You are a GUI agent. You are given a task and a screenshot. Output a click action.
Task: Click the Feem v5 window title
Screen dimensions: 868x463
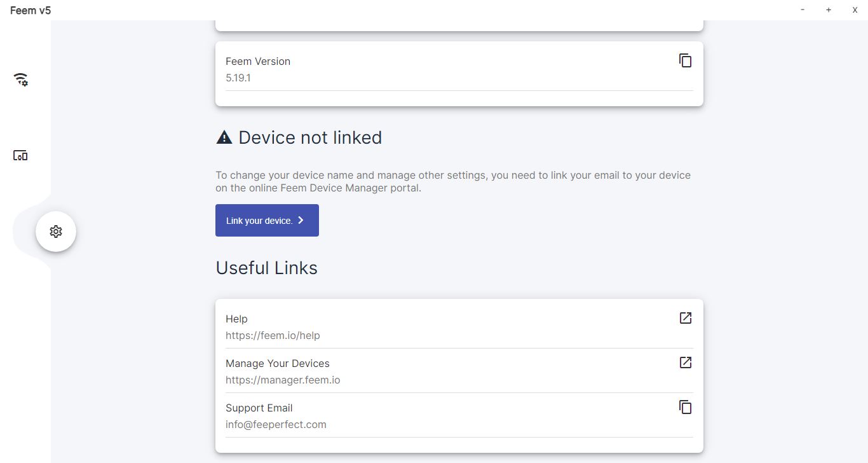coord(31,10)
